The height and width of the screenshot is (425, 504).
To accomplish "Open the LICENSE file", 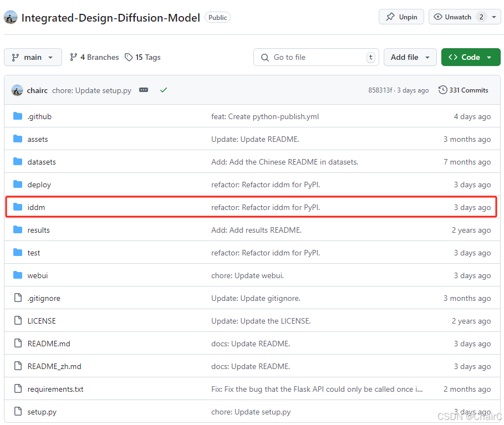I will coord(42,321).
